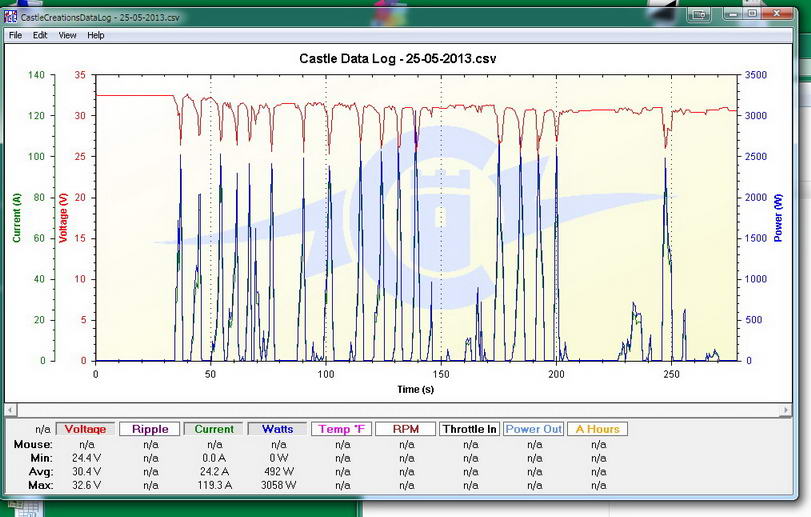Click the 'Power (W)' axis label
The width and height of the screenshot is (811, 517).
click(778, 218)
